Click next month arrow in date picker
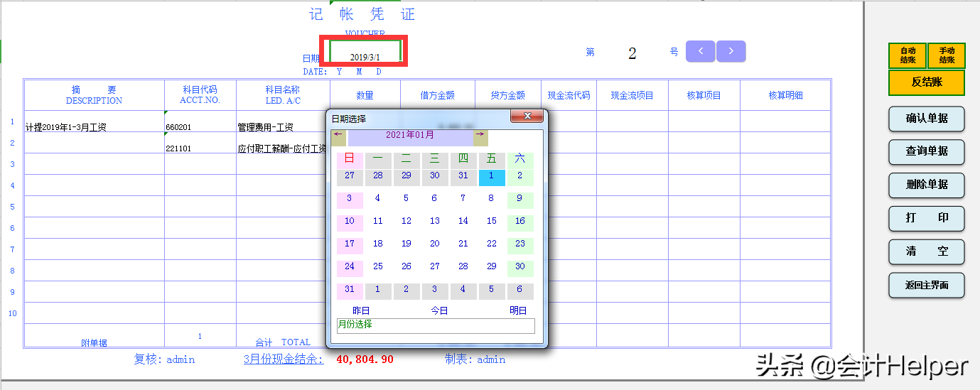Screen dimensions: 980x390 click(481, 135)
